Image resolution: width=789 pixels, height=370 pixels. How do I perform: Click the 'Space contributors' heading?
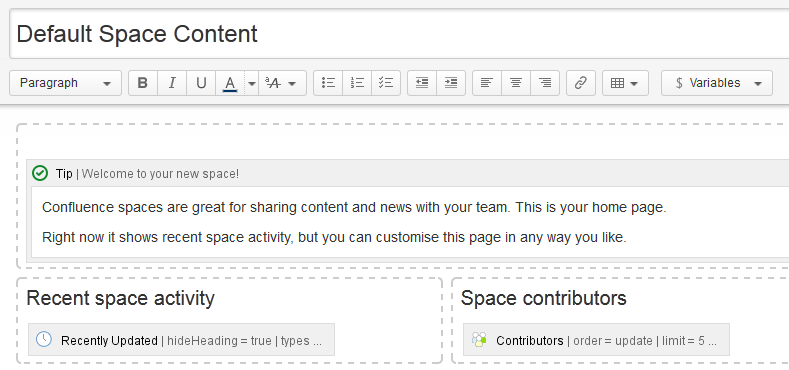click(543, 299)
